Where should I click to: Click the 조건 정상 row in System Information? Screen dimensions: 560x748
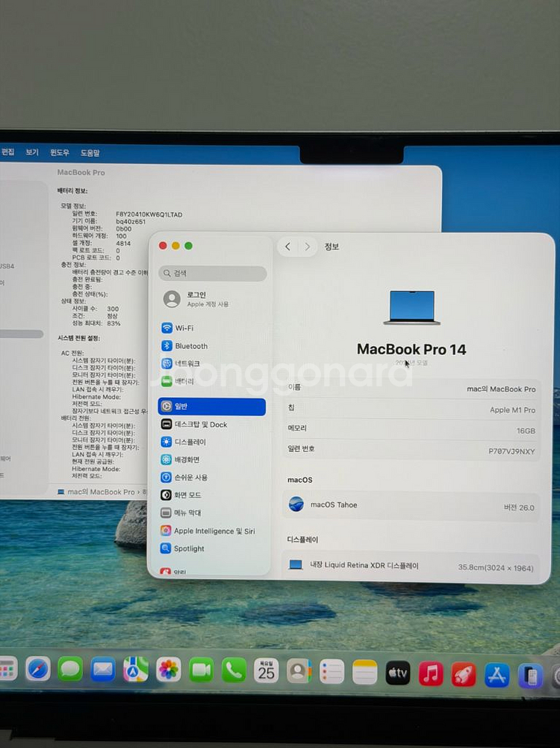pos(95,316)
